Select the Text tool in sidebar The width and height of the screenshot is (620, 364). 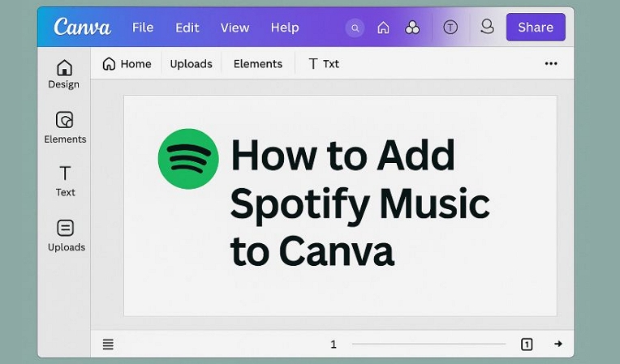[65, 182]
